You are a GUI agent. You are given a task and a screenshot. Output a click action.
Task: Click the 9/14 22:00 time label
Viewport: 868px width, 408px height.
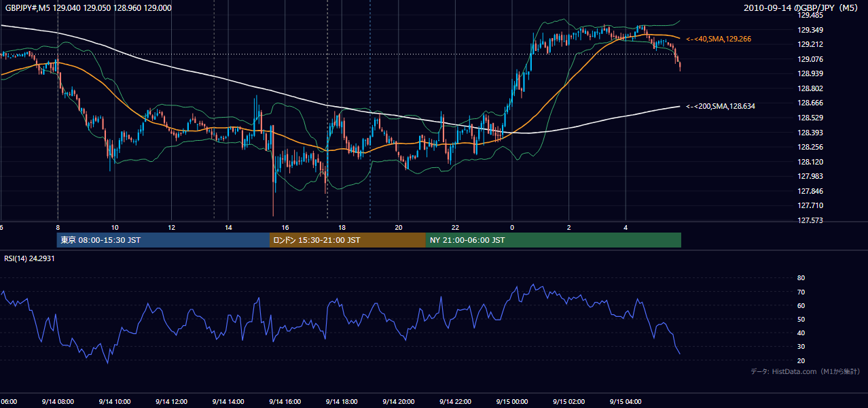point(455,402)
